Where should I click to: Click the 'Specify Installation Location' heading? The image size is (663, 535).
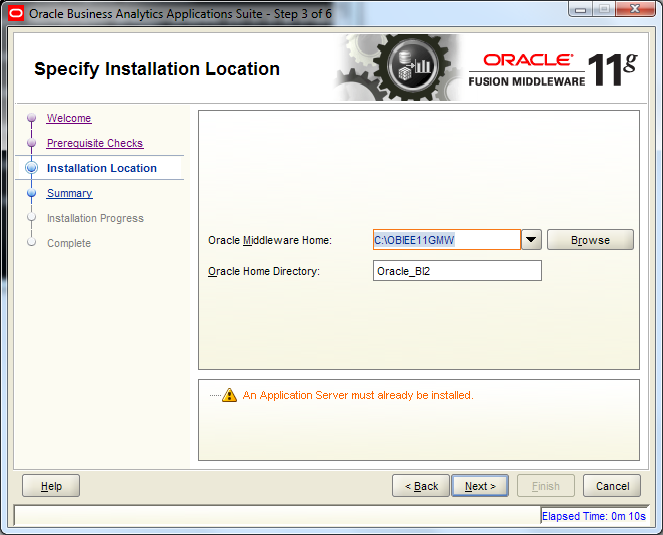tap(157, 69)
